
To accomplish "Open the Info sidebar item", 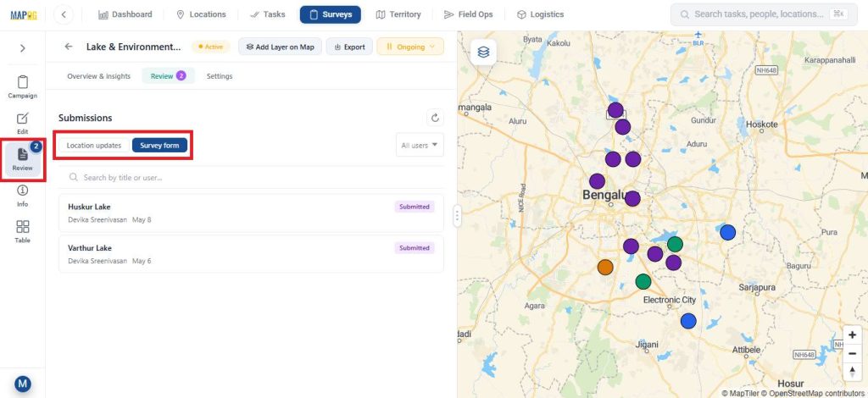I will pos(23,196).
